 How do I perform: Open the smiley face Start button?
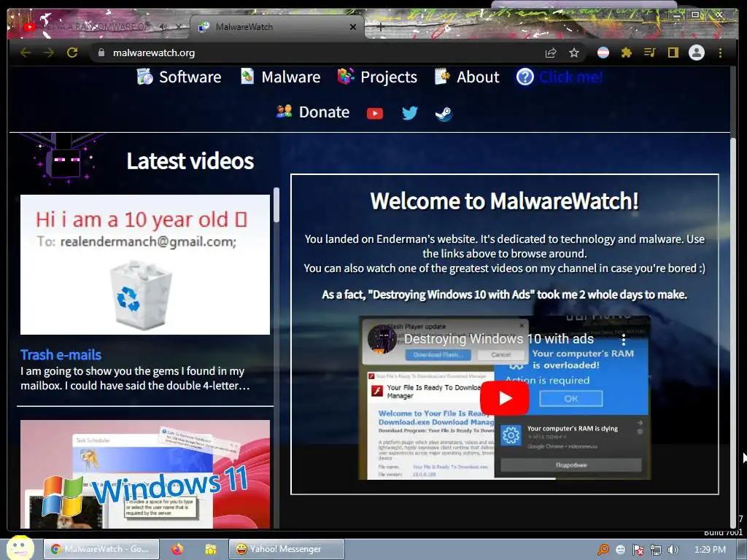20,548
